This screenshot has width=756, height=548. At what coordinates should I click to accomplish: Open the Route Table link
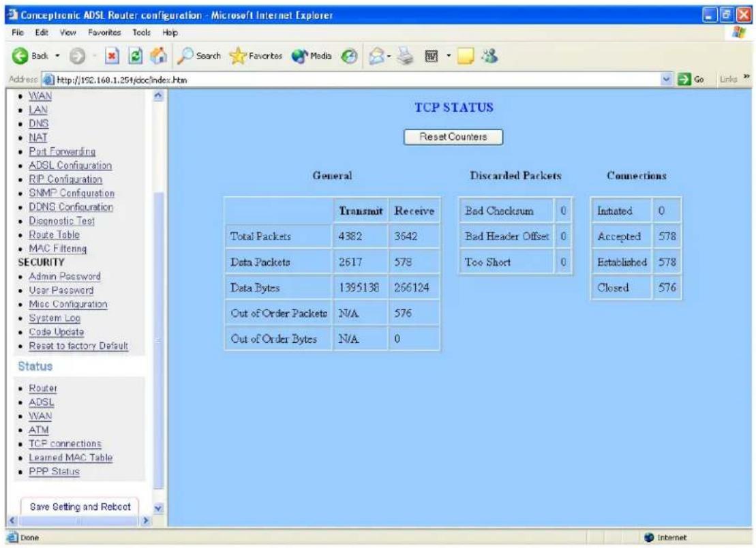pyautogui.click(x=55, y=235)
